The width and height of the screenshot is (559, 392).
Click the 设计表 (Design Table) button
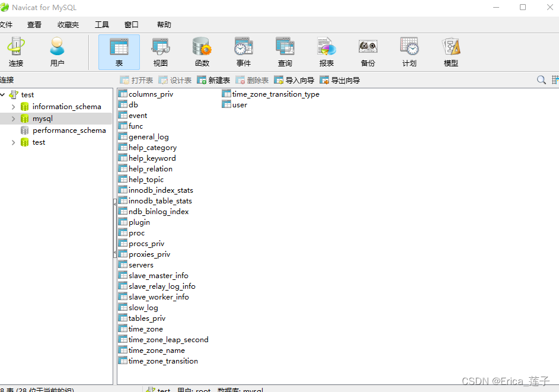click(175, 80)
